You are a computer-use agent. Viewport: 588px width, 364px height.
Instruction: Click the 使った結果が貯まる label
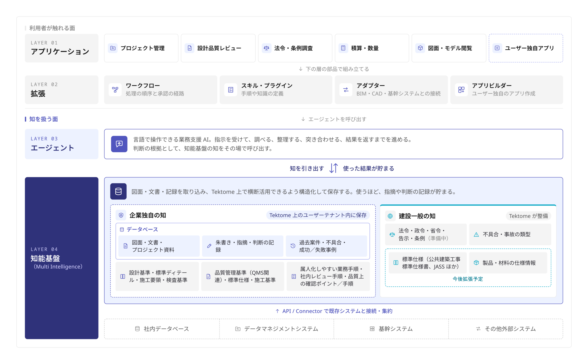(x=369, y=168)
